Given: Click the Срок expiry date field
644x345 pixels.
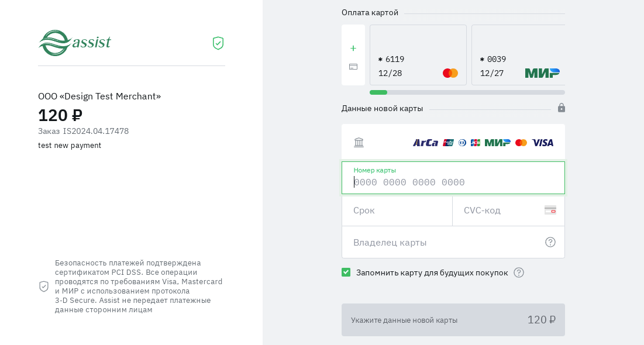Looking at the screenshot, I should (397, 211).
